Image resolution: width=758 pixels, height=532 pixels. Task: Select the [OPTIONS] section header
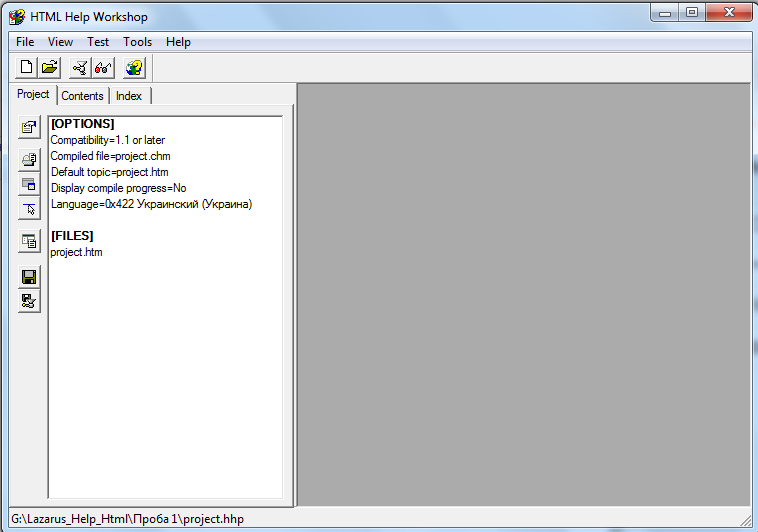pos(83,124)
